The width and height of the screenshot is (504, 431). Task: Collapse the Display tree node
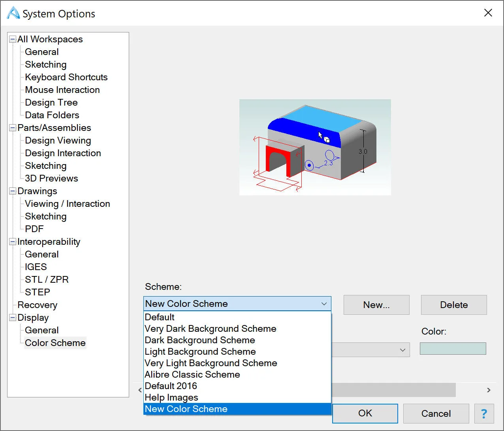pyautogui.click(x=13, y=318)
